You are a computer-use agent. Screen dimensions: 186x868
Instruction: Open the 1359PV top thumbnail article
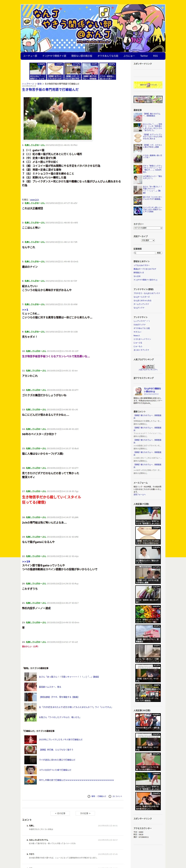[55, 71]
